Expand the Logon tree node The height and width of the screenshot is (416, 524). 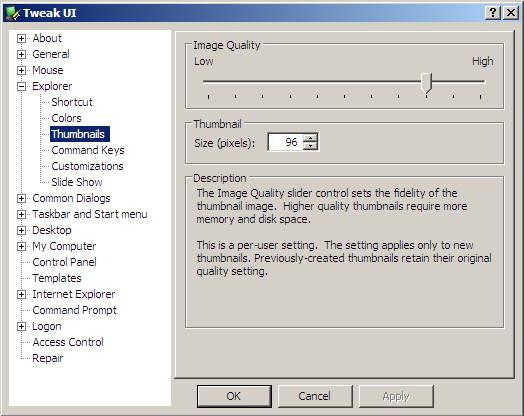(21, 326)
